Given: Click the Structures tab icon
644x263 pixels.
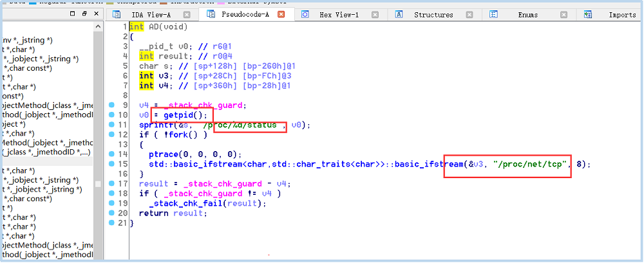Looking at the screenshot, I should 399,15.
